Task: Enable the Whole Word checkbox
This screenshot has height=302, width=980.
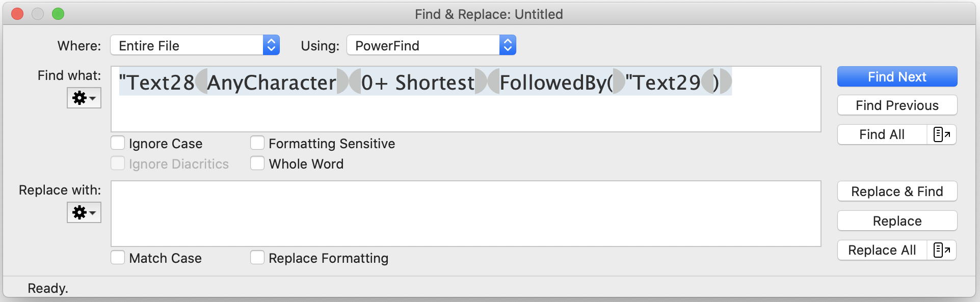Action: pyautogui.click(x=257, y=163)
